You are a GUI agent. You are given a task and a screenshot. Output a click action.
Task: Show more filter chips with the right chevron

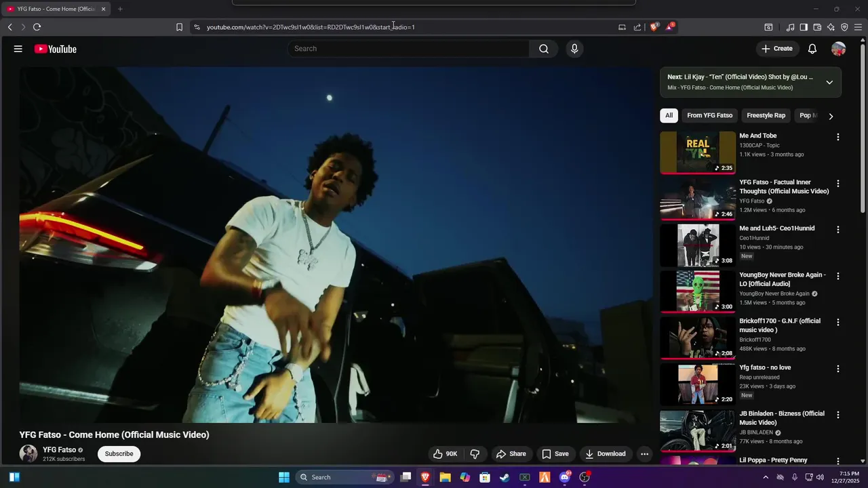[x=831, y=116]
